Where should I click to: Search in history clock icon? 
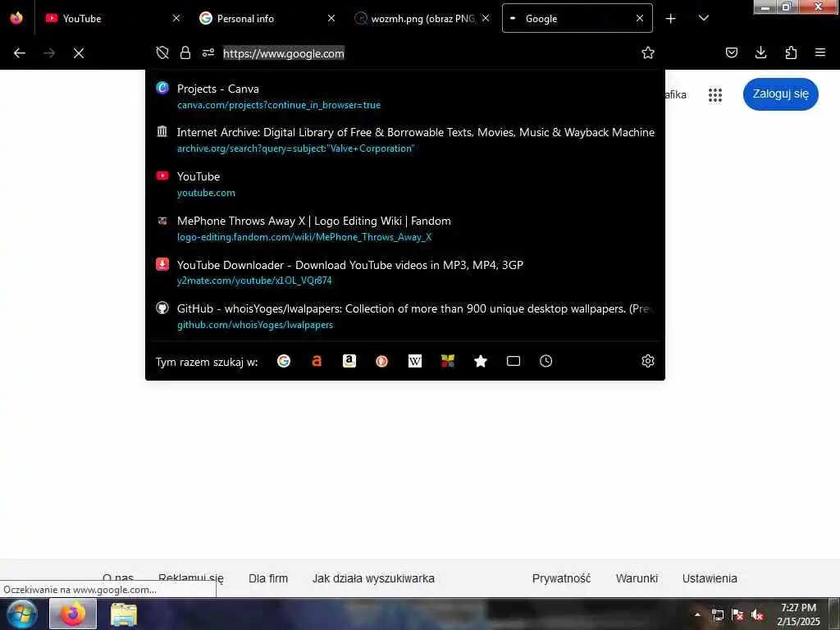[546, 361]
